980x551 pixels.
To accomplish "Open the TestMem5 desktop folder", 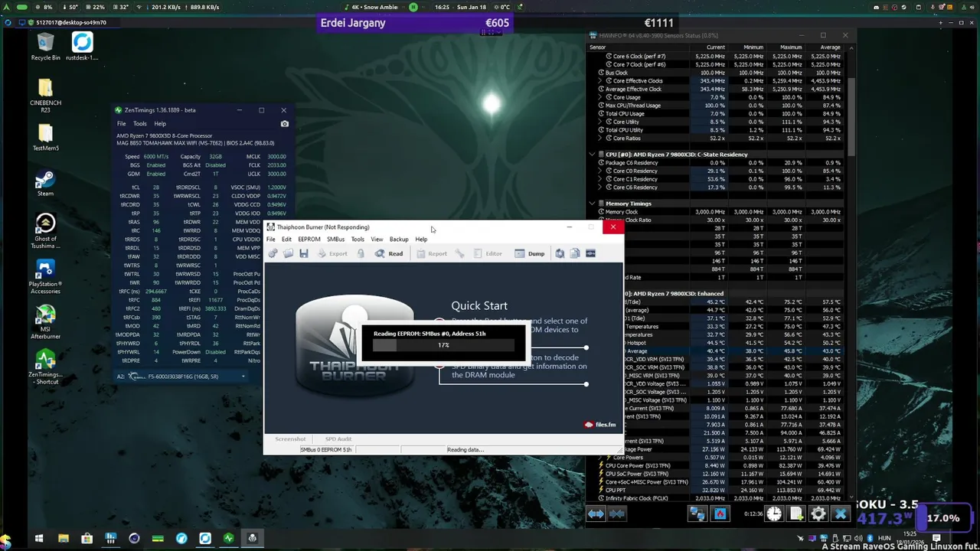I will point(45,138).
